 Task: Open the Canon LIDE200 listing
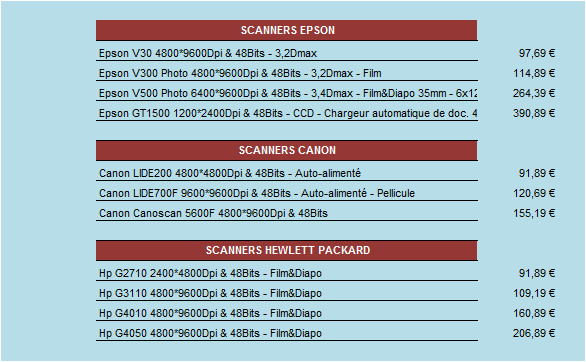tap(287, 173)
